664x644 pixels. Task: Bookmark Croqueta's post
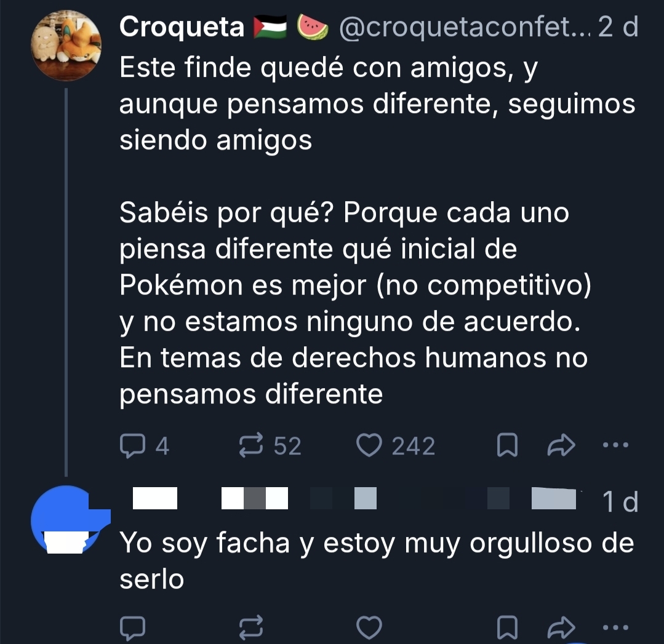(x=506, y=447)
